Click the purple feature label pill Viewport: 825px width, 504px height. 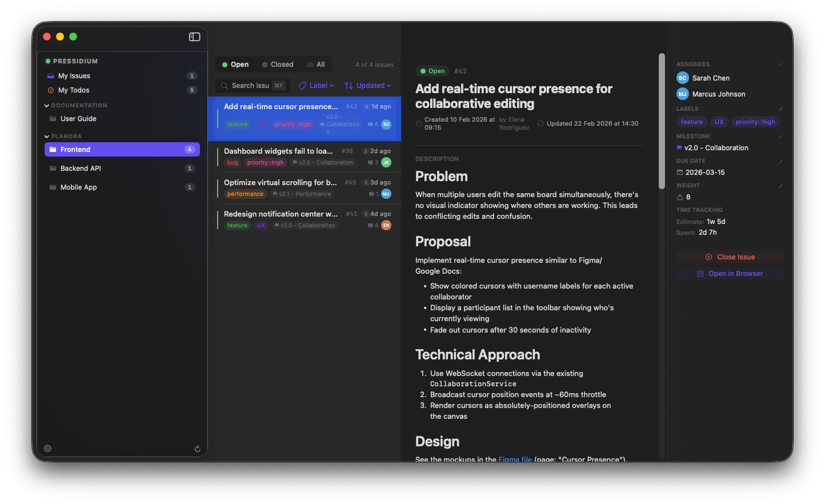coord(692,122)
